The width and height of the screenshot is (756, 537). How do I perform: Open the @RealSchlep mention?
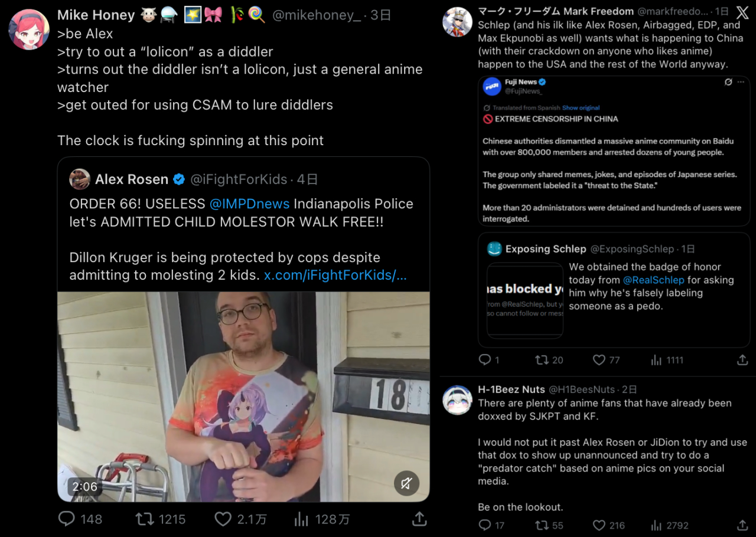[x=653, y=280]
